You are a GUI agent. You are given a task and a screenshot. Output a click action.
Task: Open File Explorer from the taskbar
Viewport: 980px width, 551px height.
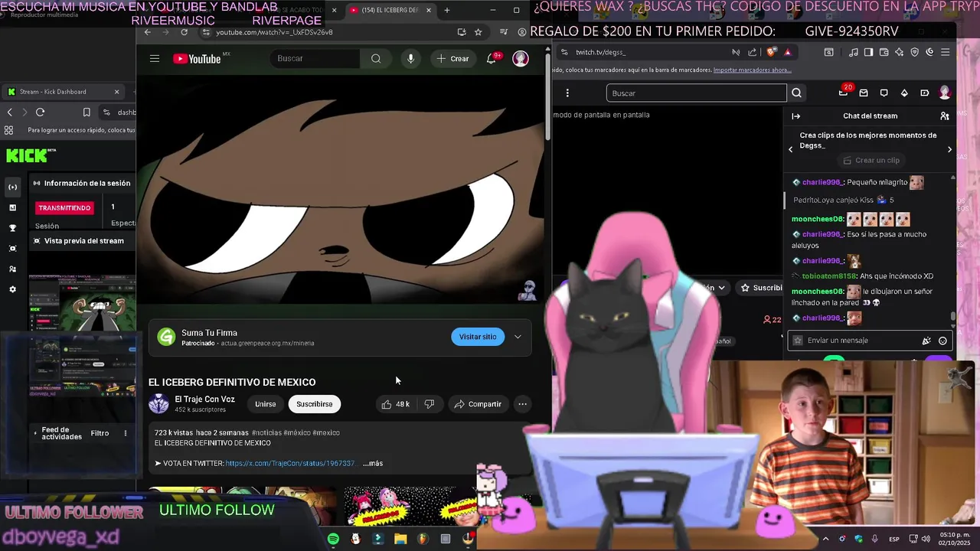tap(400, 539)
